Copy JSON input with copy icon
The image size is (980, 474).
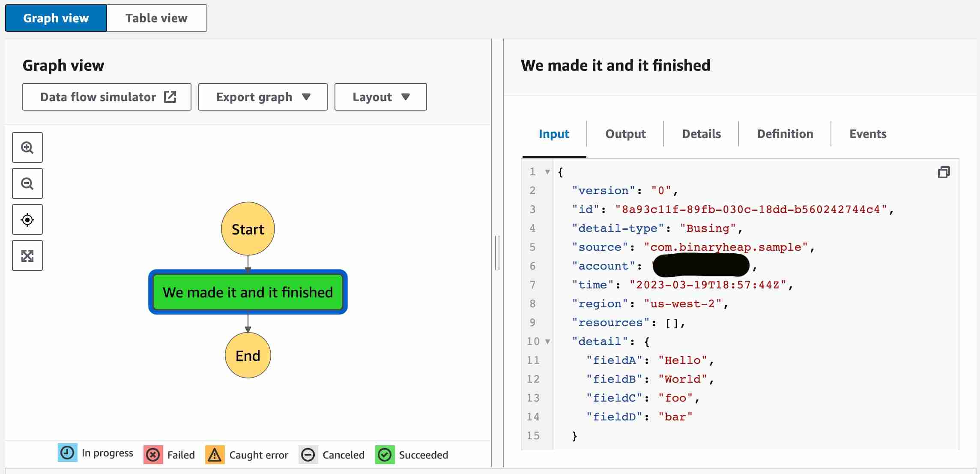[944, 172]
